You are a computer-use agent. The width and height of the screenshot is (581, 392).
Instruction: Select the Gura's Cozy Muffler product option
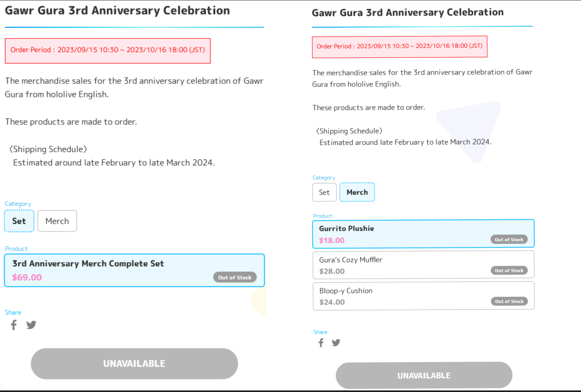(423, 265)
